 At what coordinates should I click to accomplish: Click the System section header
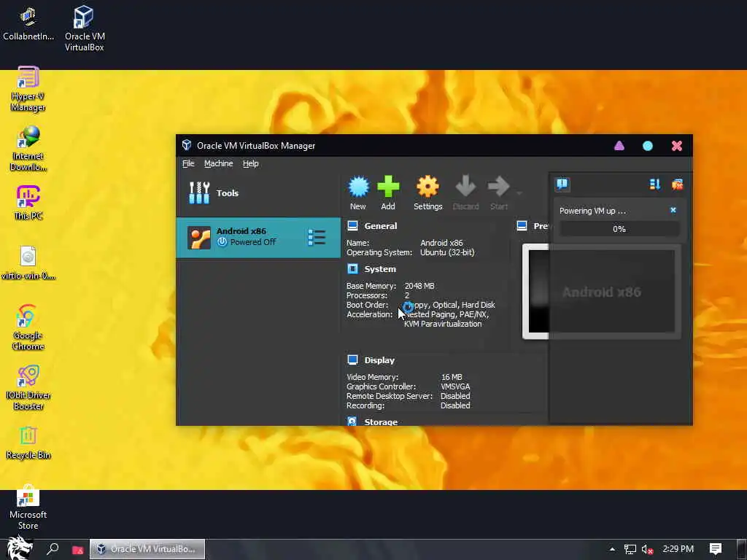pos(379,269)
